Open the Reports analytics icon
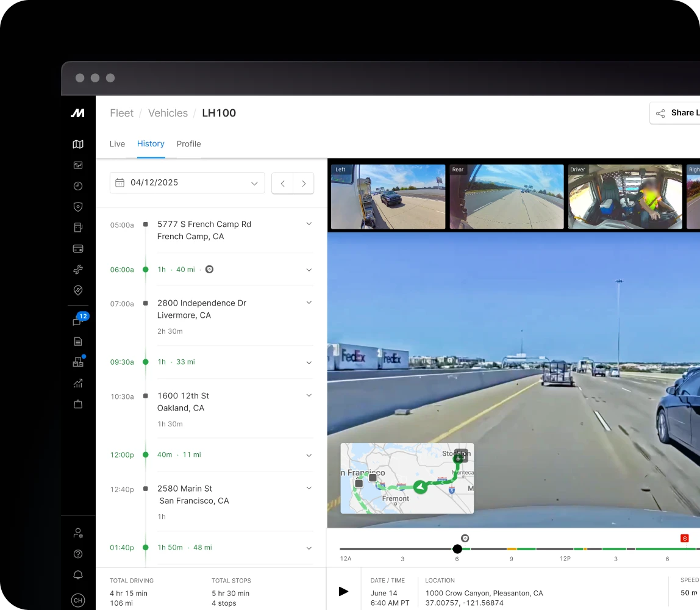Viewport: 700px width, 610px height. coord(78,383)
